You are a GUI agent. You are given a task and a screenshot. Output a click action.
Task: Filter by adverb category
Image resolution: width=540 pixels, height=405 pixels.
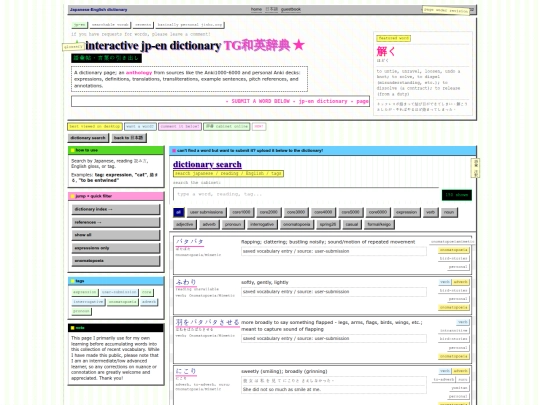[x=209, y=225]
